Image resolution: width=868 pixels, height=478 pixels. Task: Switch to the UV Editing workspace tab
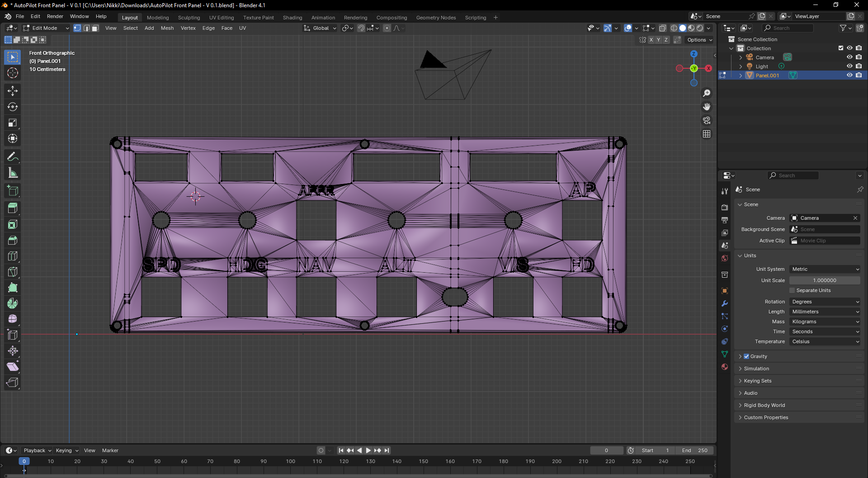click(222, 18)
